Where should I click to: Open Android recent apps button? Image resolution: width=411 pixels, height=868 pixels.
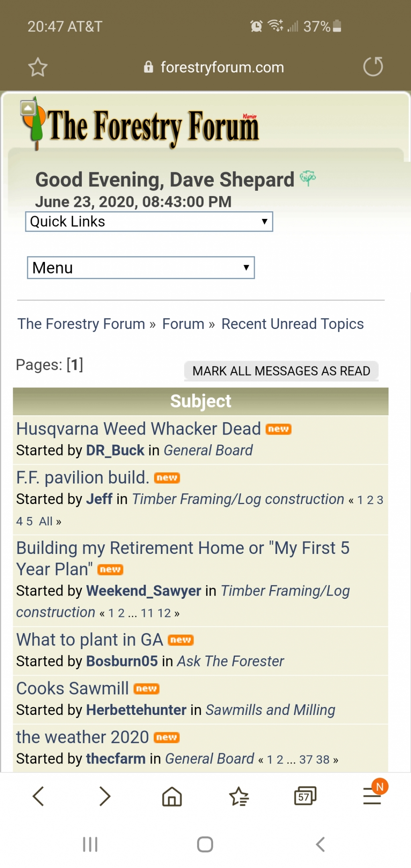coord(90,844)
